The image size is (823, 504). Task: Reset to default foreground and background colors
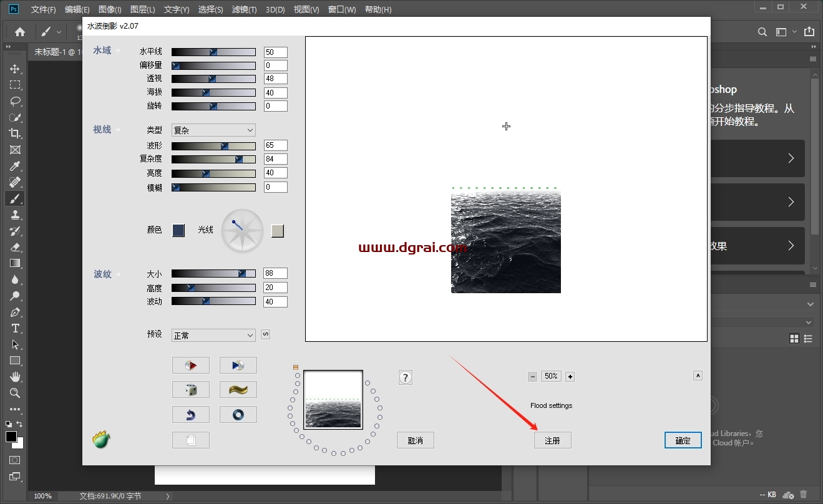coord(8,424)
